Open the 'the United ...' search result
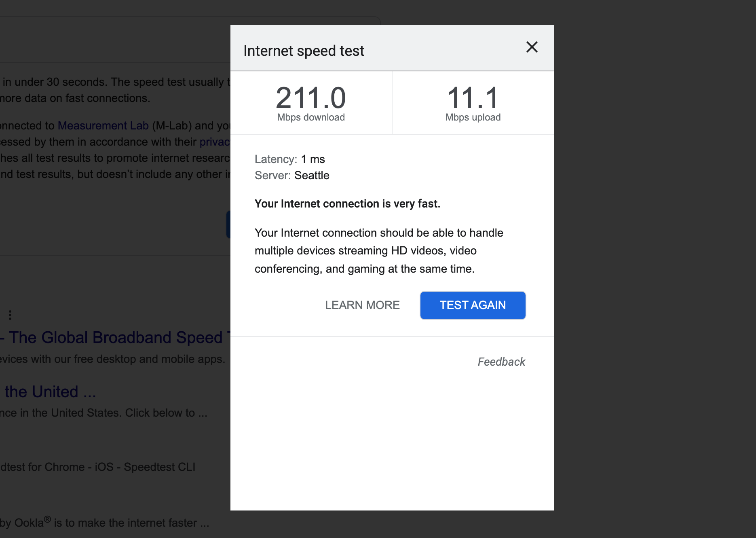The image size is (756, 538). pyautogui.click(x=49, y=391)
